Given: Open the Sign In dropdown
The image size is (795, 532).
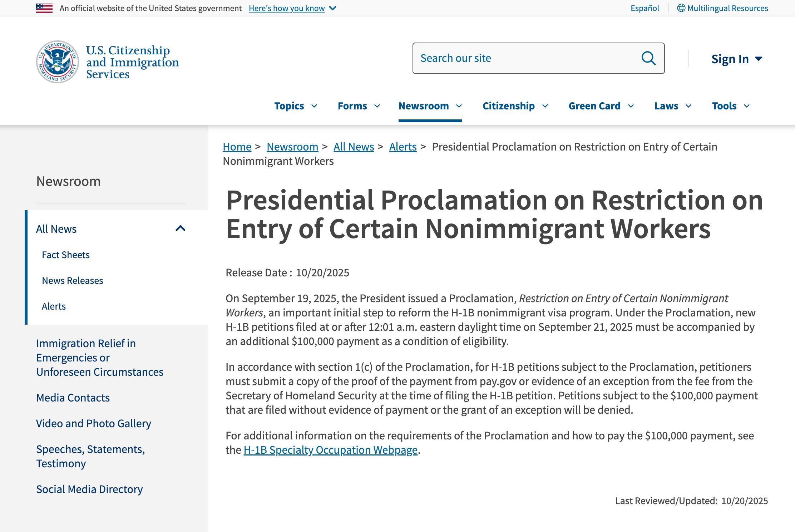Looking at the screenshot, I should tap(737, 59).
